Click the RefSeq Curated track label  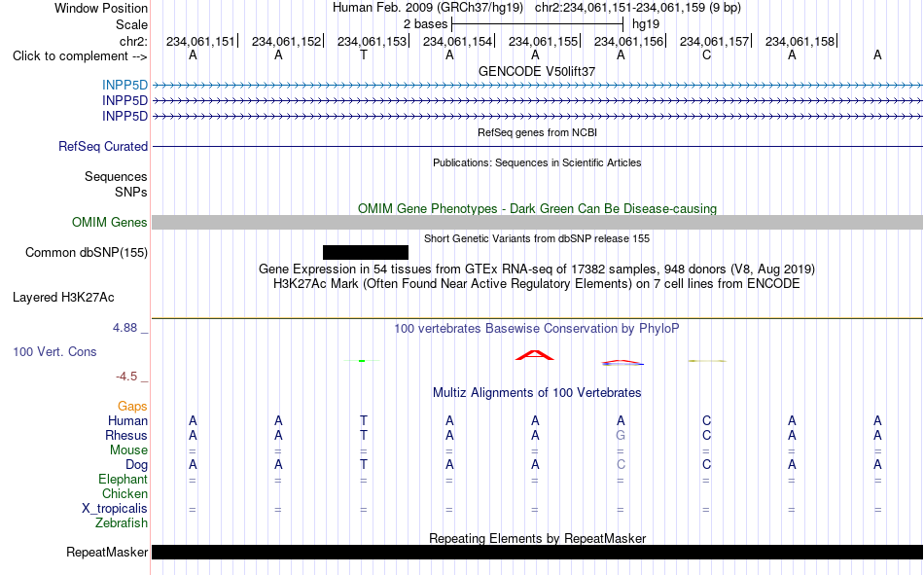coord(102,146)
